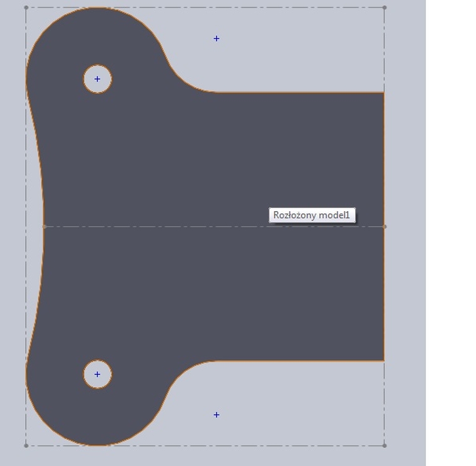Select the lower horizontal straight edge of the part
Image resolution: width=476 pixels, height=466 pixels.
click(300, 361)
